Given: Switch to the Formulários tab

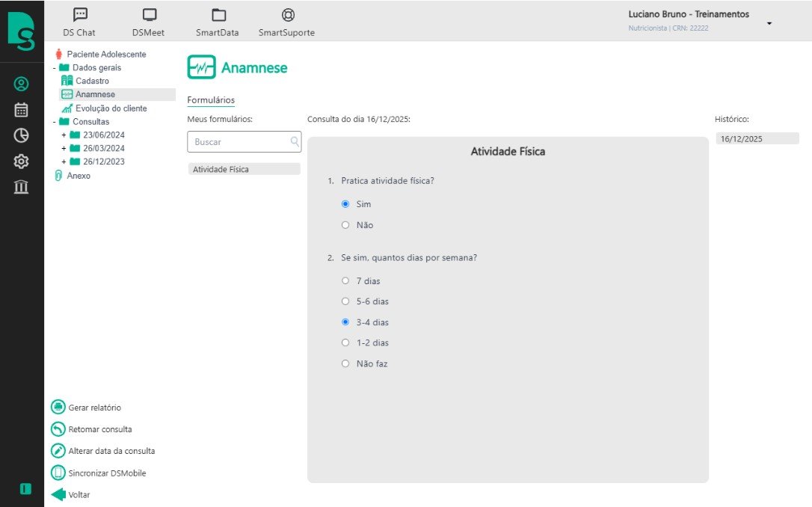Looking at the screenshot, I should (211, 100).
